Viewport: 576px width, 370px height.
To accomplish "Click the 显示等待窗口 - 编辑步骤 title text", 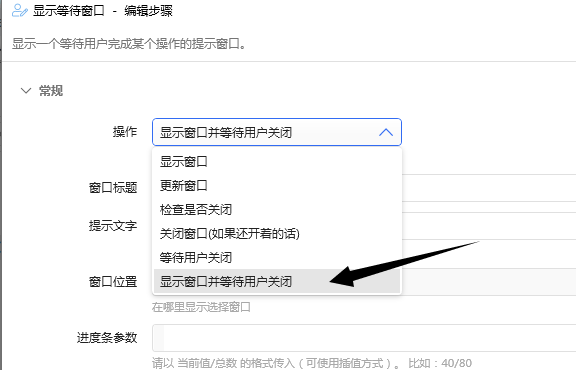I will [x=102, y=11].
